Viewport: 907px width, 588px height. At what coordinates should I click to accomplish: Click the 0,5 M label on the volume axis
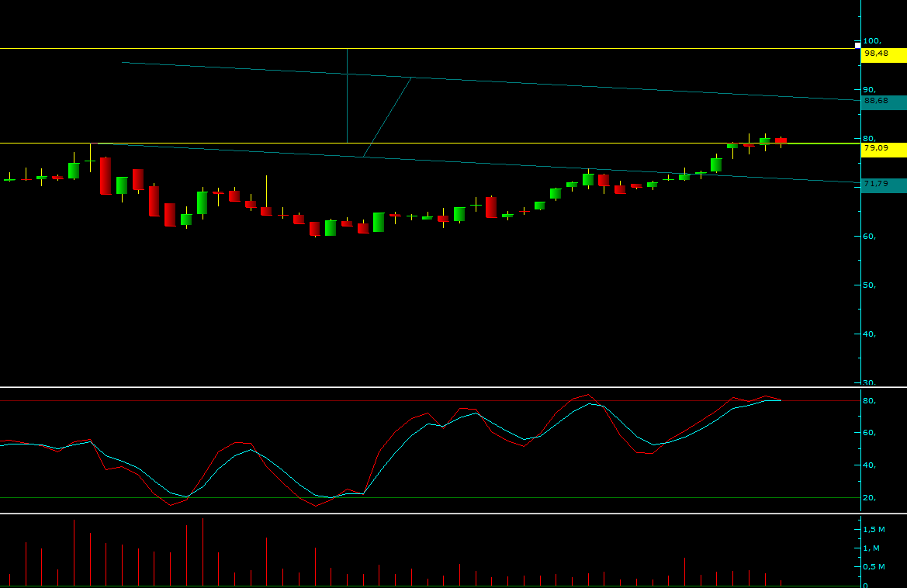point(874,566)
